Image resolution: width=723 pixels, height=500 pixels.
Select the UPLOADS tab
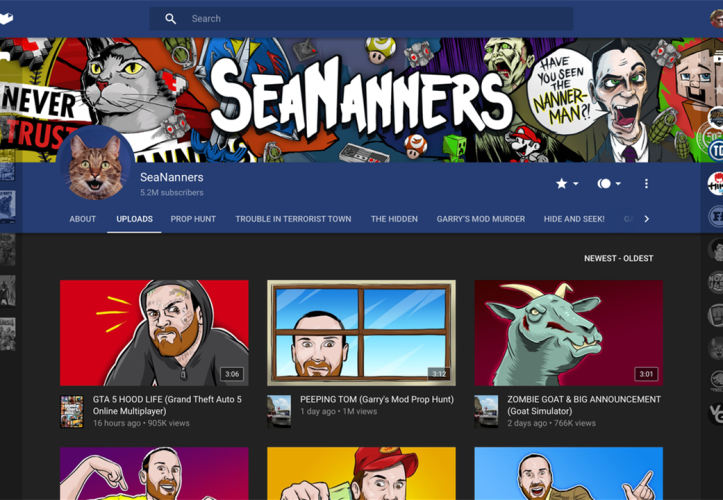[134, 219]
